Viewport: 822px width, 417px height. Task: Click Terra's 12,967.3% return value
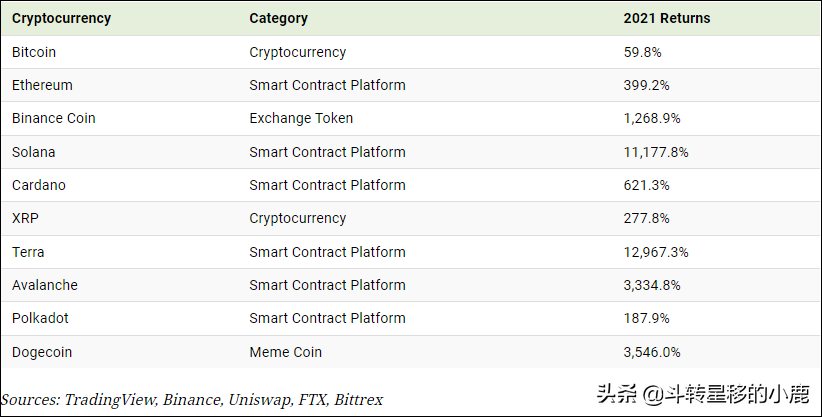pos(656,252)
